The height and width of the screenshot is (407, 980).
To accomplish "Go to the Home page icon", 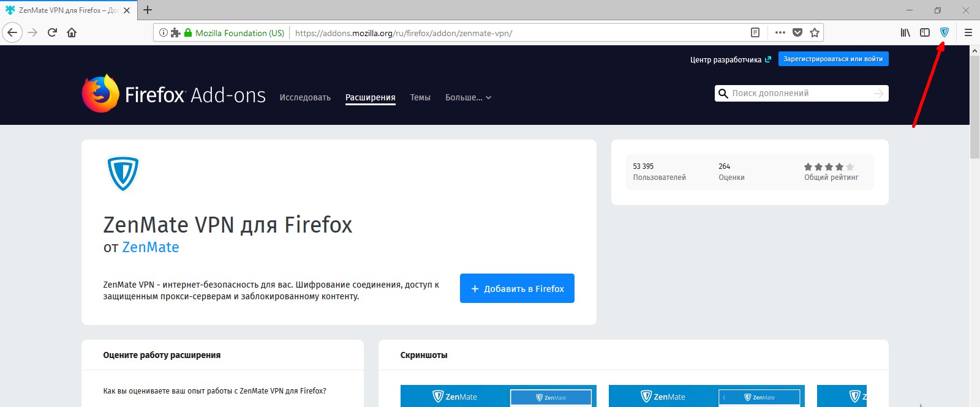I will [72, 32].
